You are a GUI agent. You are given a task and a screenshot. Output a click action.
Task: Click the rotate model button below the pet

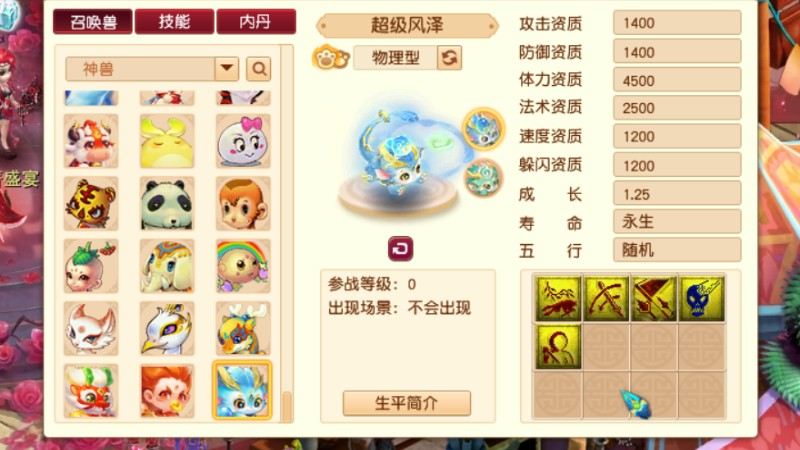[401, 249]
